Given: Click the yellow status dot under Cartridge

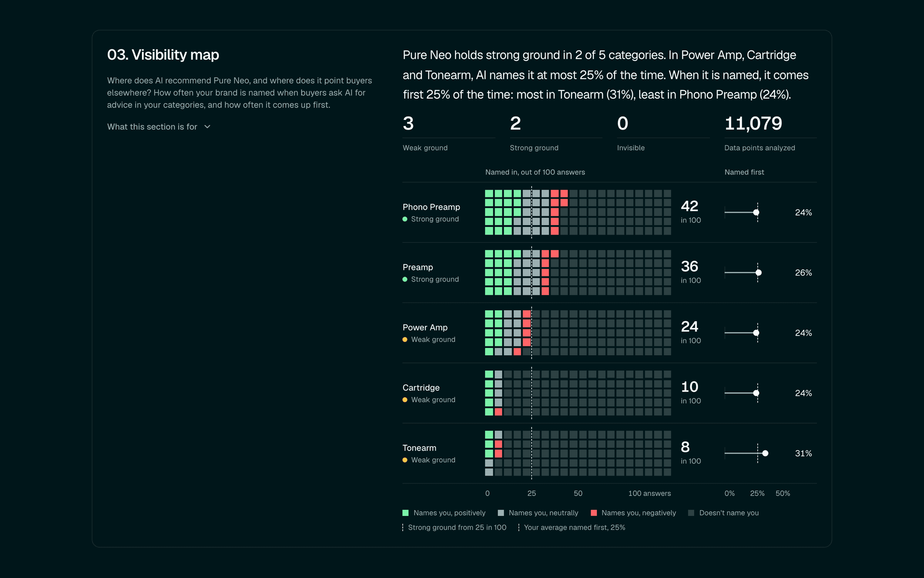Looking at the screenshot, I should [405, 400].
